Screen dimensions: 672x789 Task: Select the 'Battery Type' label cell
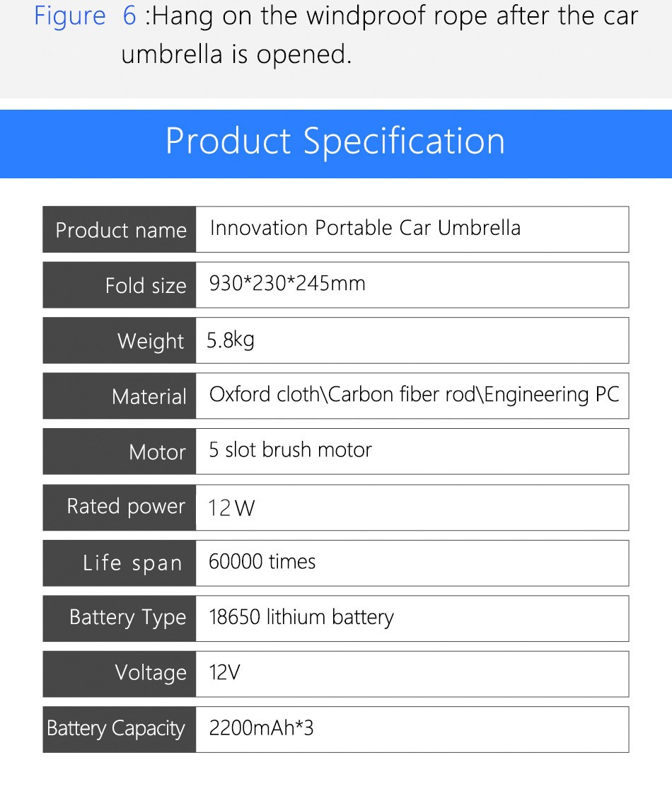pyautogui.click(x=120, y=618)
